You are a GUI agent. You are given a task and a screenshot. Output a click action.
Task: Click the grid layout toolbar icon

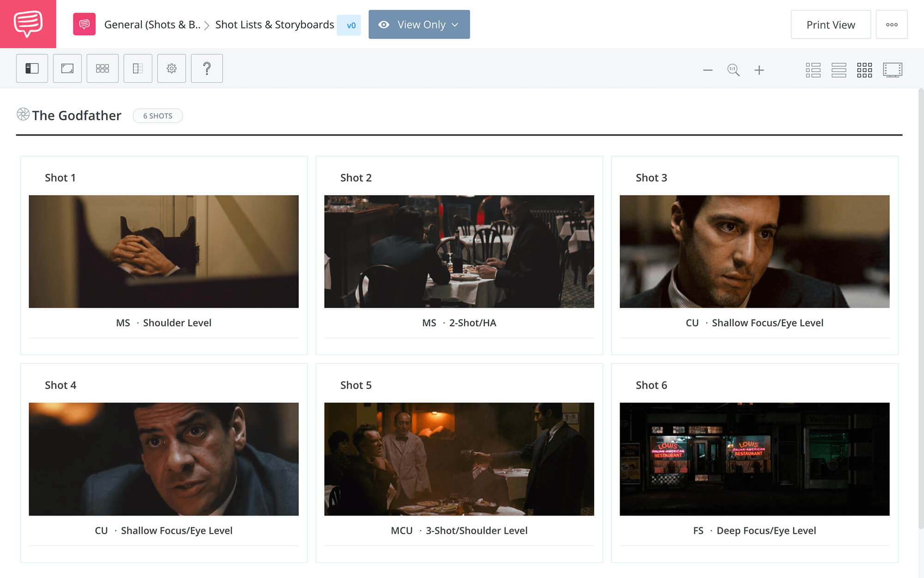[103, 68]
